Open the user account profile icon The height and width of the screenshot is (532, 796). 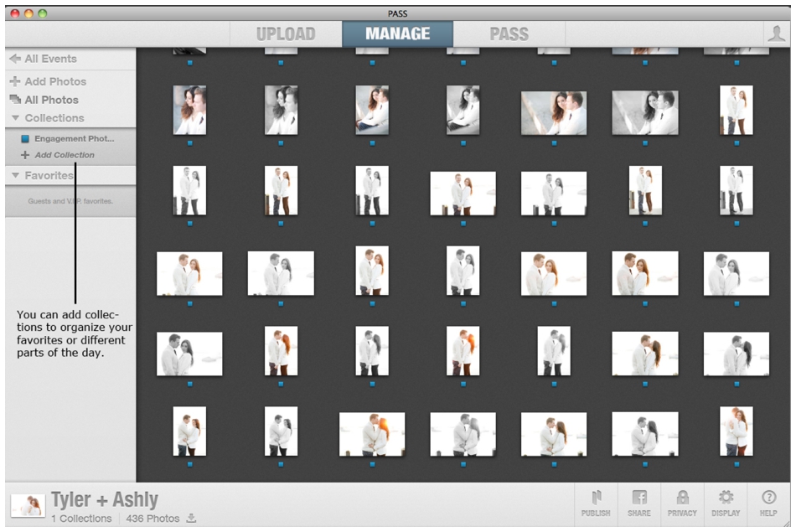tap(776, 34)
